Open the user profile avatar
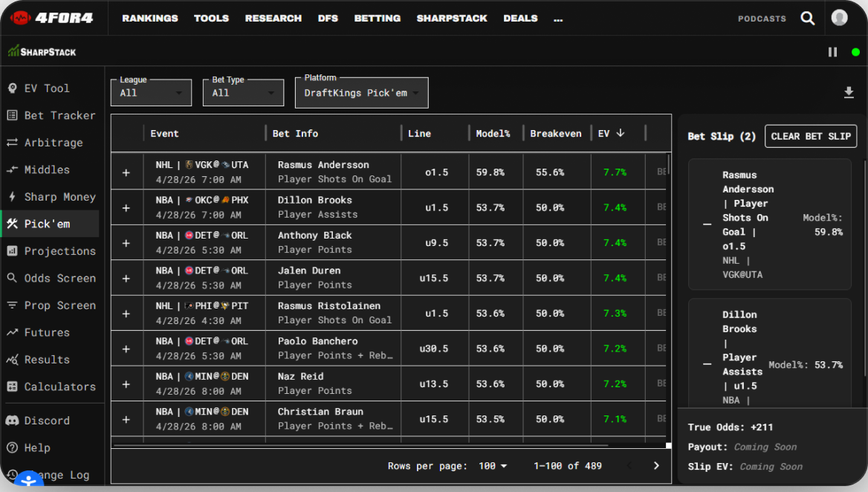The image size is (868, 492). pos(839,18)
